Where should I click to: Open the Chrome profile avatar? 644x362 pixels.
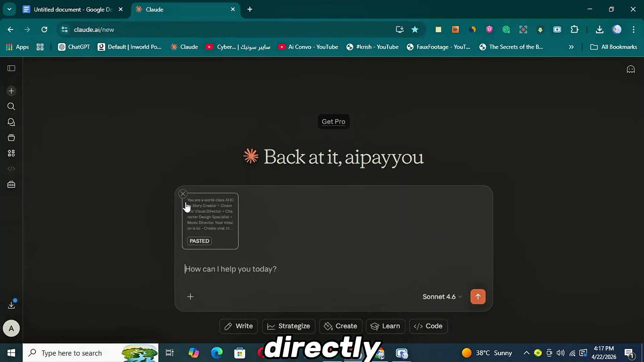tap(617, 30)
